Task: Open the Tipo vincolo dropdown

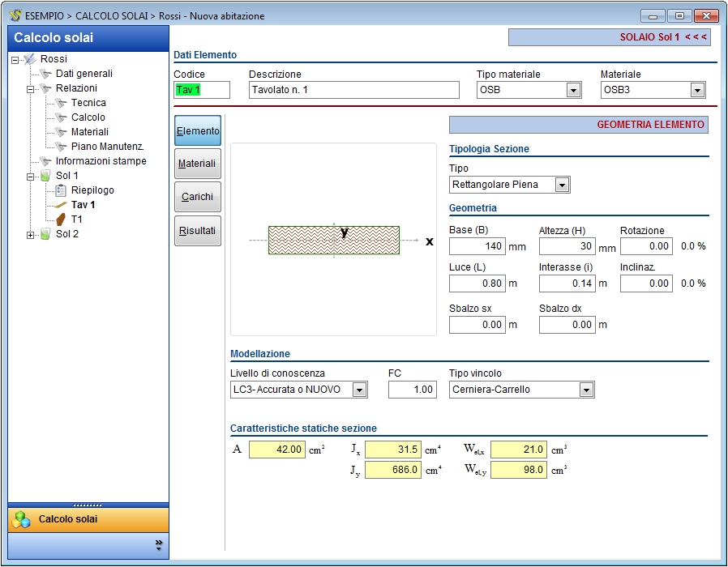Action: click(x=586, y=390)
